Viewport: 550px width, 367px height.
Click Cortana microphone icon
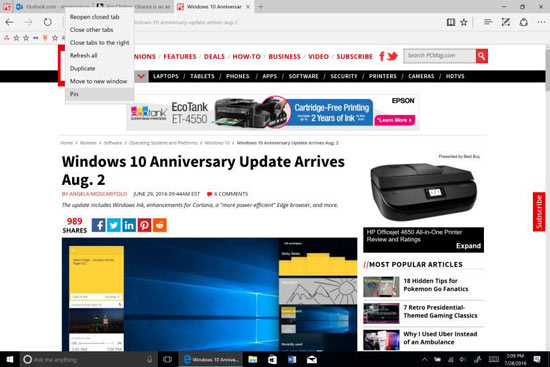tap(149, 359)
